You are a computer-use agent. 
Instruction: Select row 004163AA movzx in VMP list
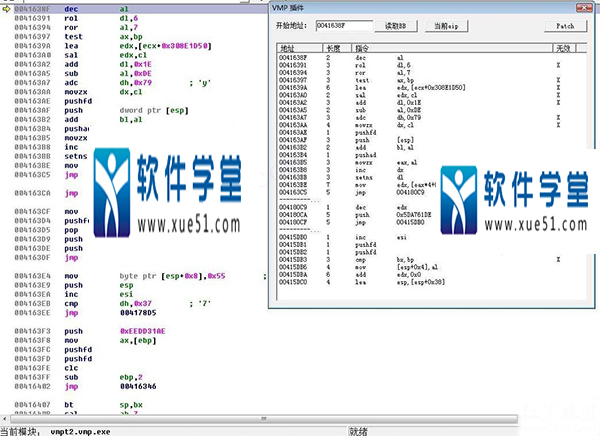432,125
